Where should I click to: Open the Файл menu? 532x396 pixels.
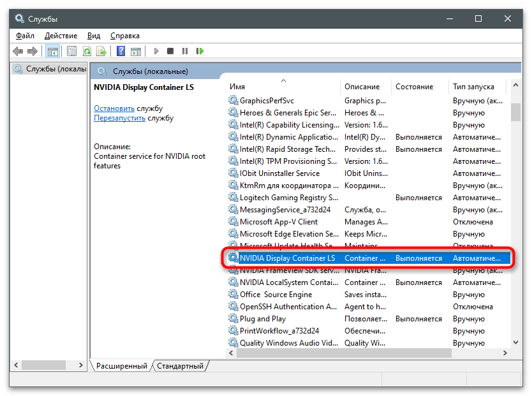click(26, 36)
